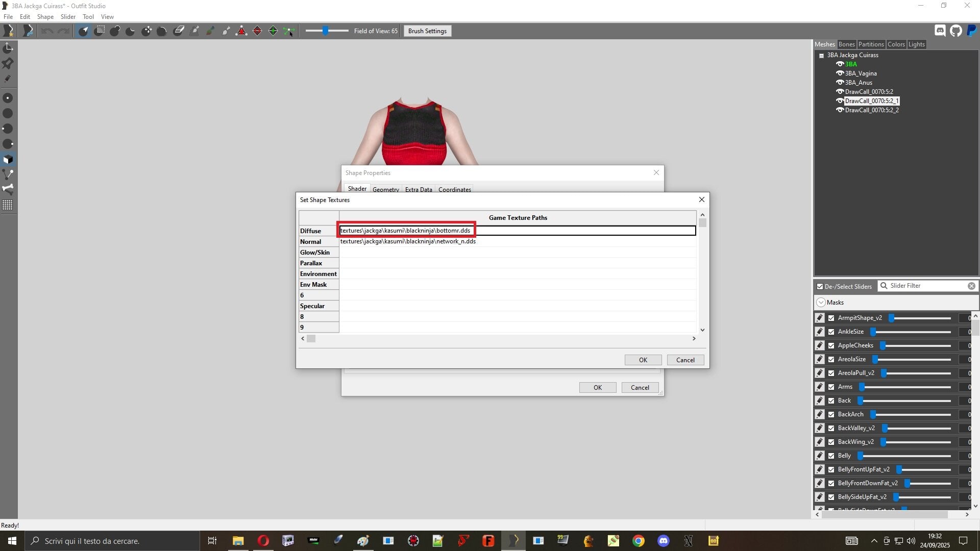Click texture list scroll-up arrow
Screen dimensions: 980x551
702,215
